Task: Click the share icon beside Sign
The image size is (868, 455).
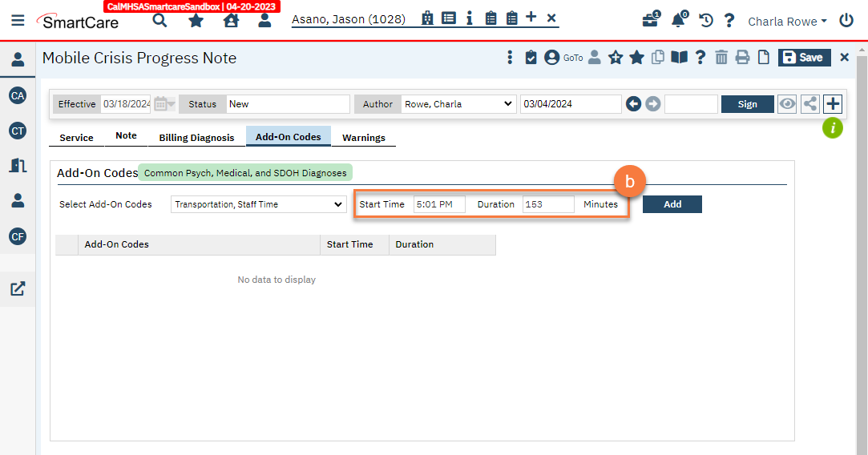Action: click(809, 104)
